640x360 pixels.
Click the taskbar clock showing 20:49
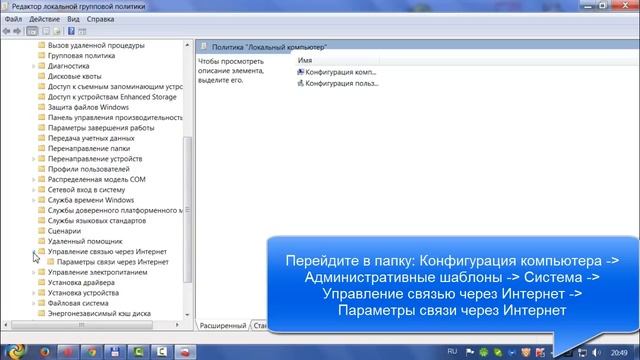[x=619, y=352]
